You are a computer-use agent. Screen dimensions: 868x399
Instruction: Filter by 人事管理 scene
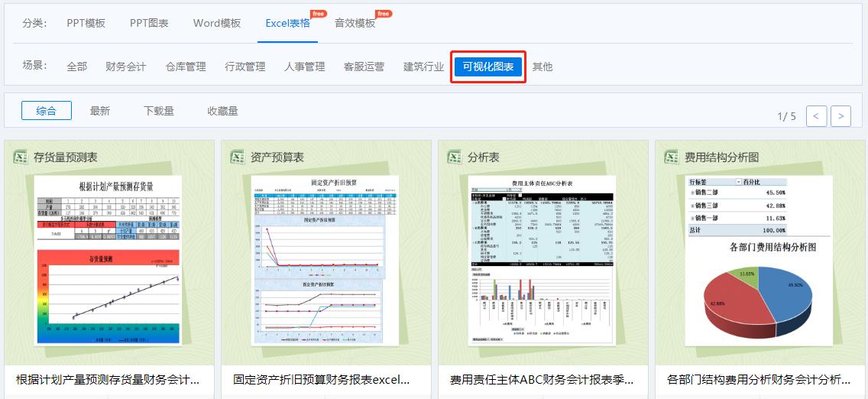(x=304, y=67)
